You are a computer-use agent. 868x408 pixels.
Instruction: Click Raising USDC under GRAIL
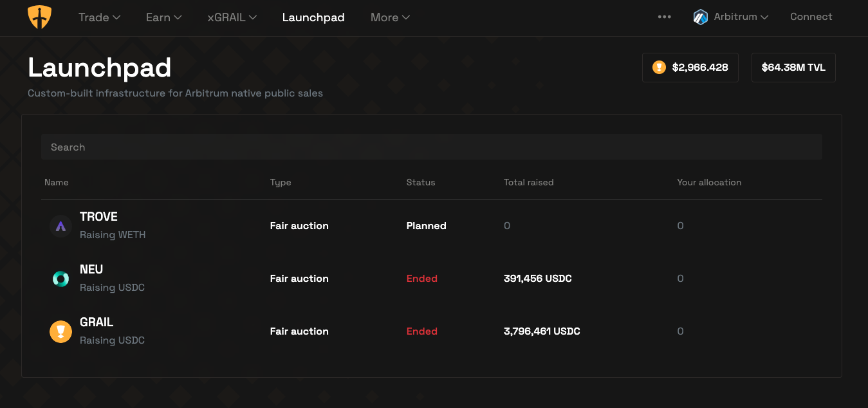coord(112,340)
